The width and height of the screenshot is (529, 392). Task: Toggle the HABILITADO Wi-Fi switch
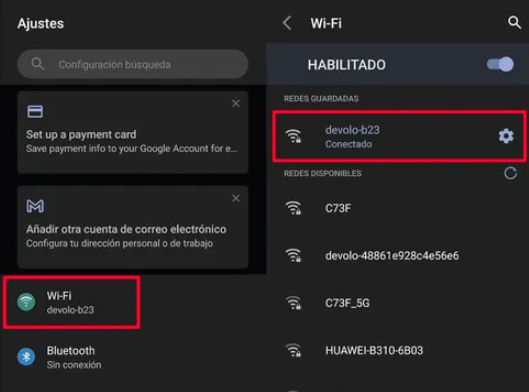[x=500, y=64]
